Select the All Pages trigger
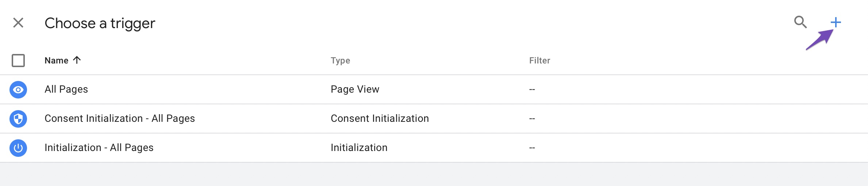Viewport: 868px width, 186px height. click(434, 90)
